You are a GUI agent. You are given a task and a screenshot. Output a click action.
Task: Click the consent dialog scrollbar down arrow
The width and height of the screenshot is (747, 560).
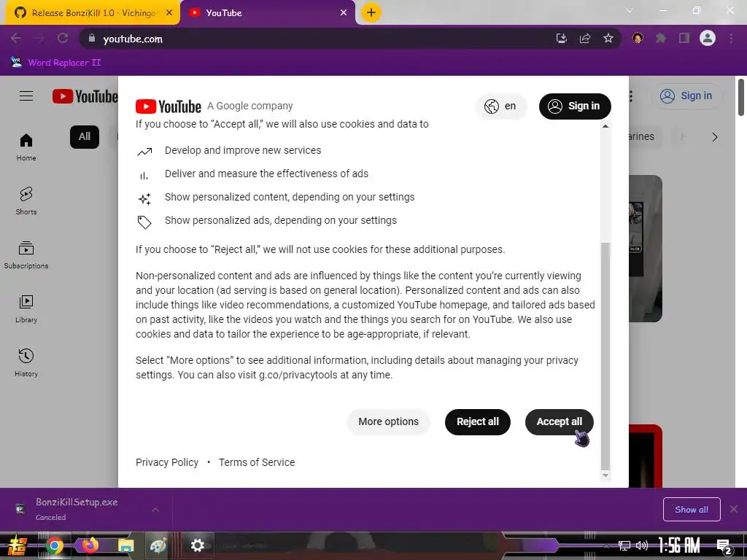[x=605, y=475]
